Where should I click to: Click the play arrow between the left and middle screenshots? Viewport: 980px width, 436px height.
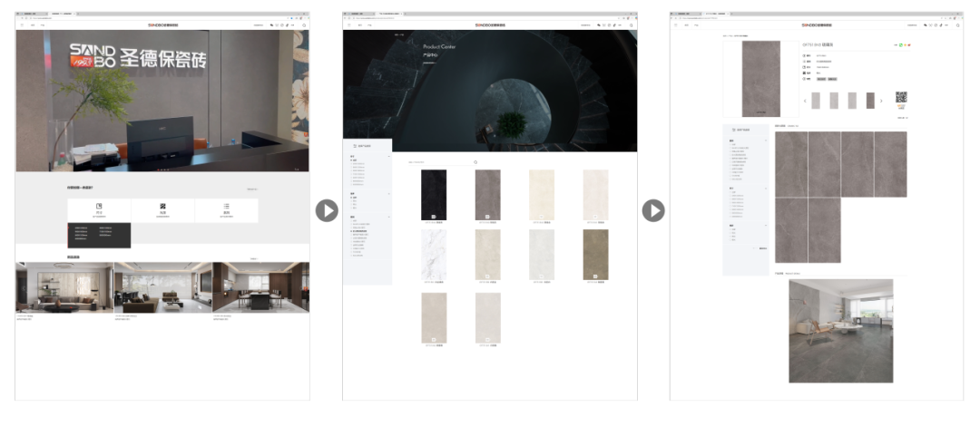327,210
